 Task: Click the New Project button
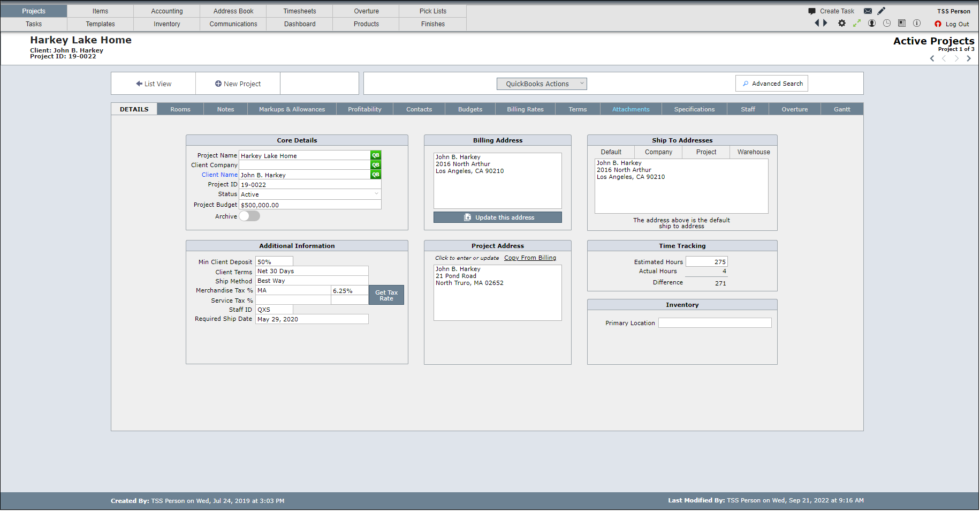[x=238, y=84]
